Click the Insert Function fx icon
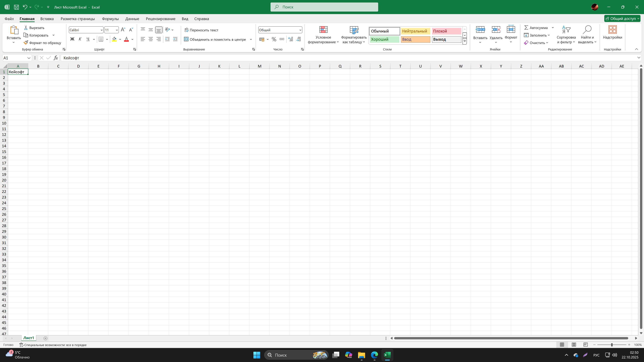Screen dimensions: 644x362 [x=56, y=58]
